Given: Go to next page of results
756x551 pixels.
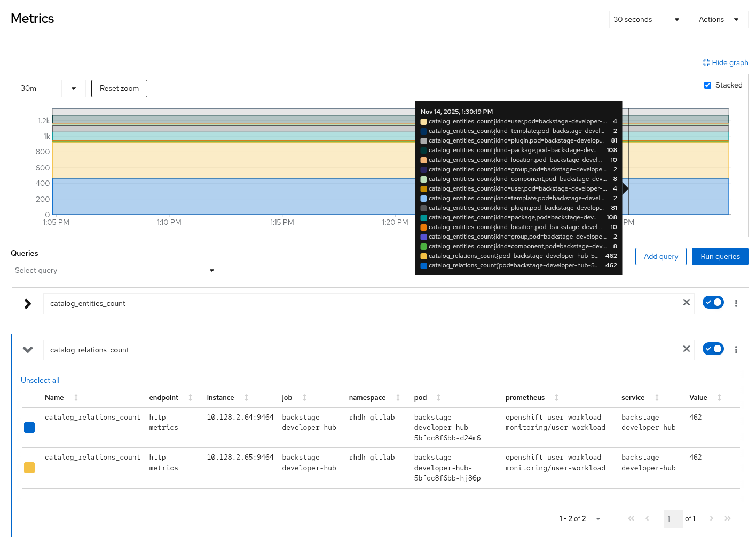Looking at the screenshot, I should pyautogui.click(x=712, y=518).
